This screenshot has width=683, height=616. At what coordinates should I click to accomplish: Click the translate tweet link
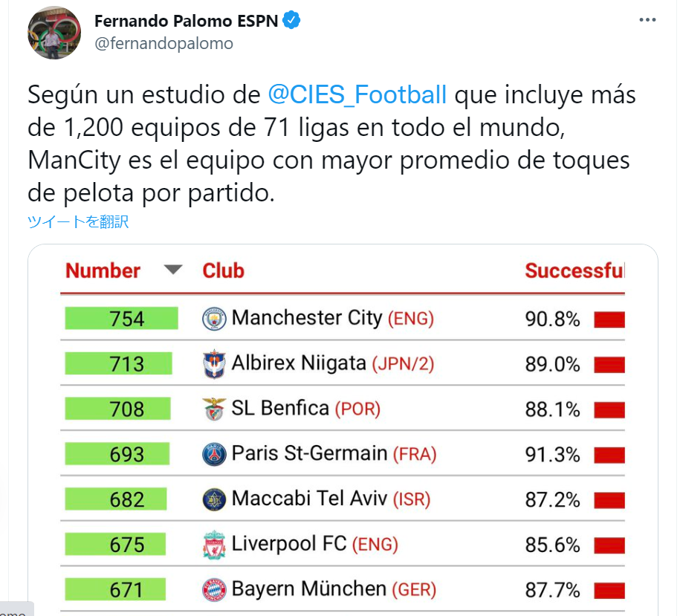(x=78, y=221)
